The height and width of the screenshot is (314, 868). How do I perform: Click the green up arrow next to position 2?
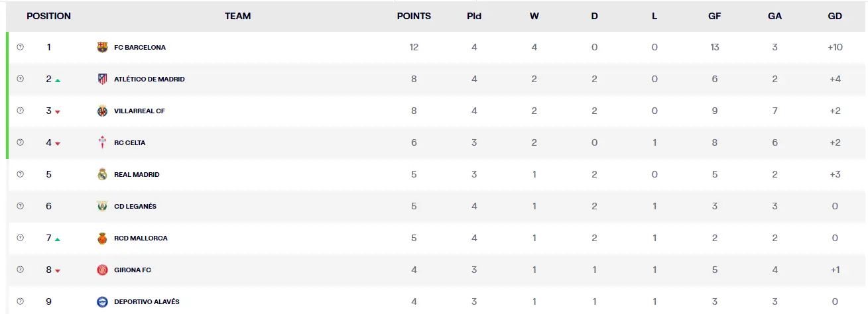[x=58, y=80]
